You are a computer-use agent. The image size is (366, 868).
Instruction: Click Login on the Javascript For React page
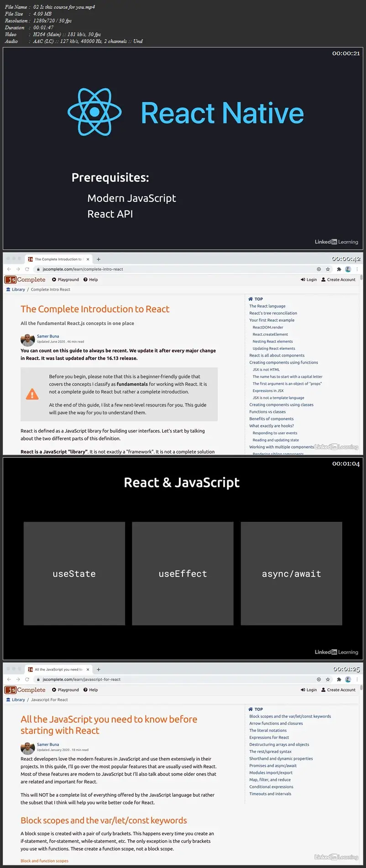coord(308,690)
